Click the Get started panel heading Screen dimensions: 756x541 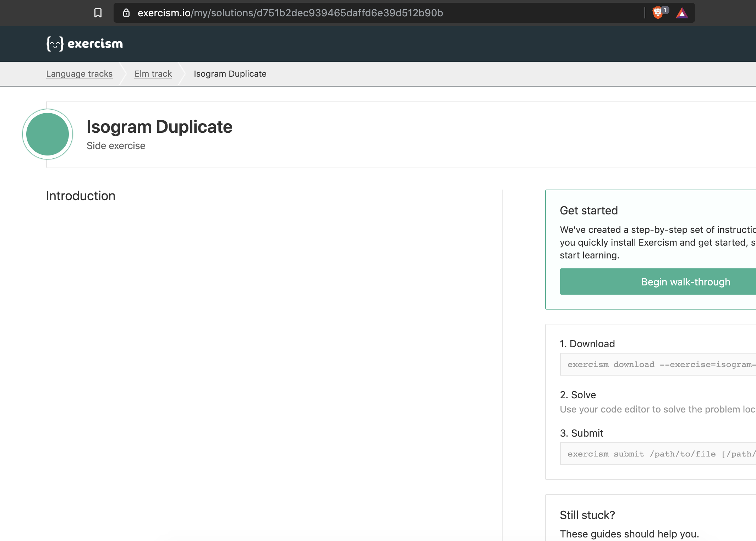click(588, 210)
